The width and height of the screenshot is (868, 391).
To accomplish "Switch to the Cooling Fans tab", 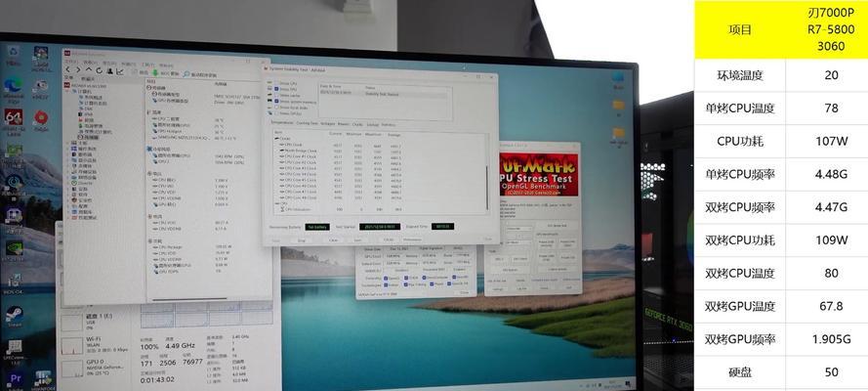I will coord(308,123).
